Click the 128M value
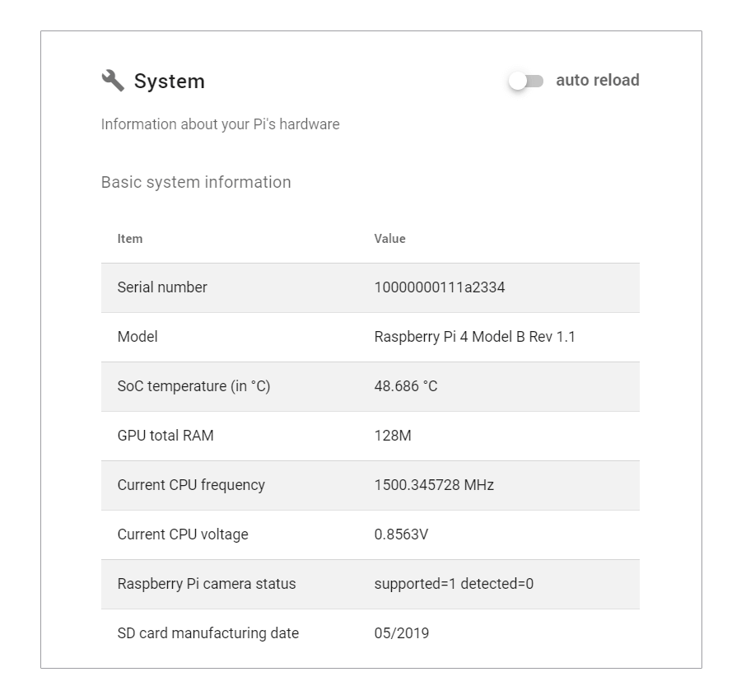741x700 pixels. (x=393, y=436)
